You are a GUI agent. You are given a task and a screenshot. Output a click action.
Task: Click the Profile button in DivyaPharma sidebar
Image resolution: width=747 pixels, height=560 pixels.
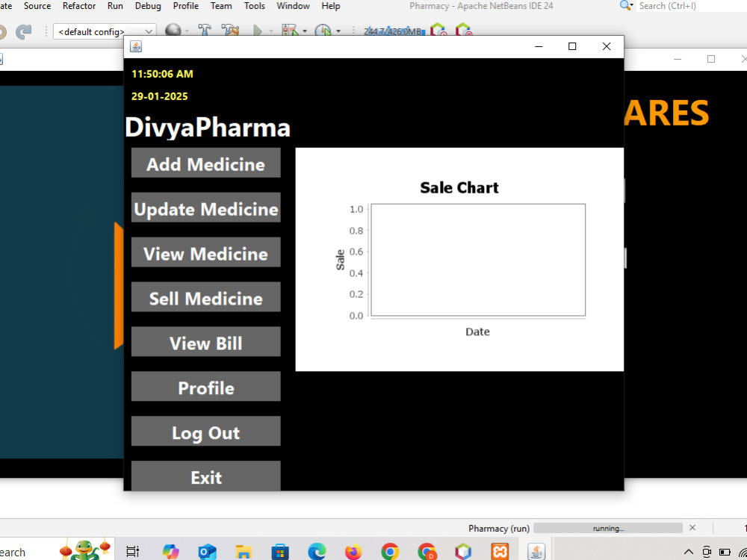click(206, 387)
